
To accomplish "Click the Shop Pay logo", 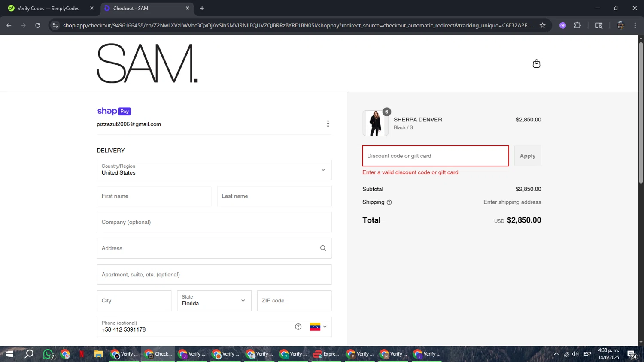I will click(x=114, y=111).
